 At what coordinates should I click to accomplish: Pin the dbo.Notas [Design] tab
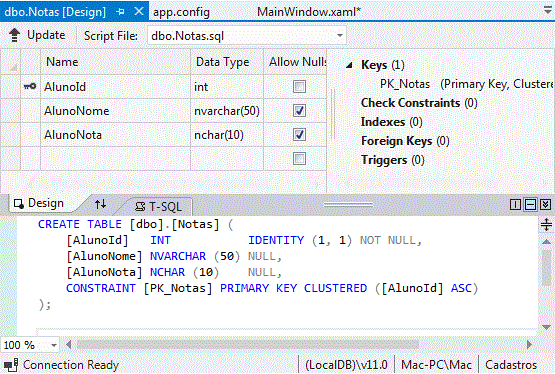pos(120,12)
